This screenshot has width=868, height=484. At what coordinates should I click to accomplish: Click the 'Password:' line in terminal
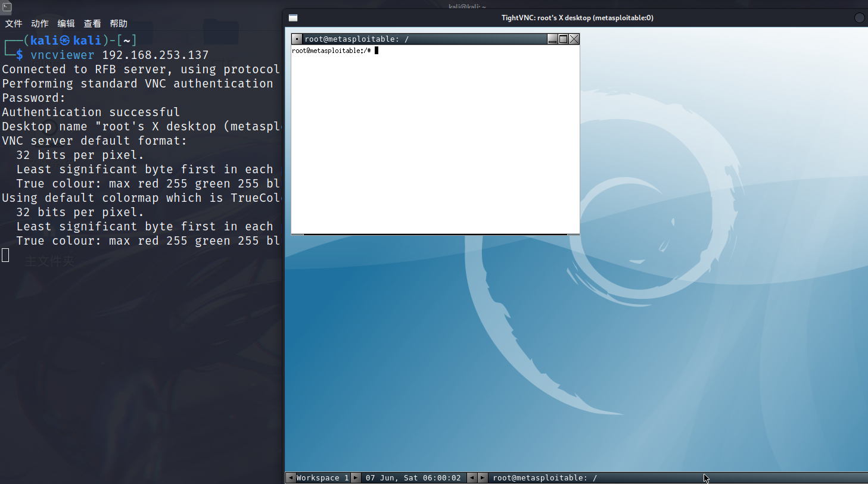(x=34, y=98)
